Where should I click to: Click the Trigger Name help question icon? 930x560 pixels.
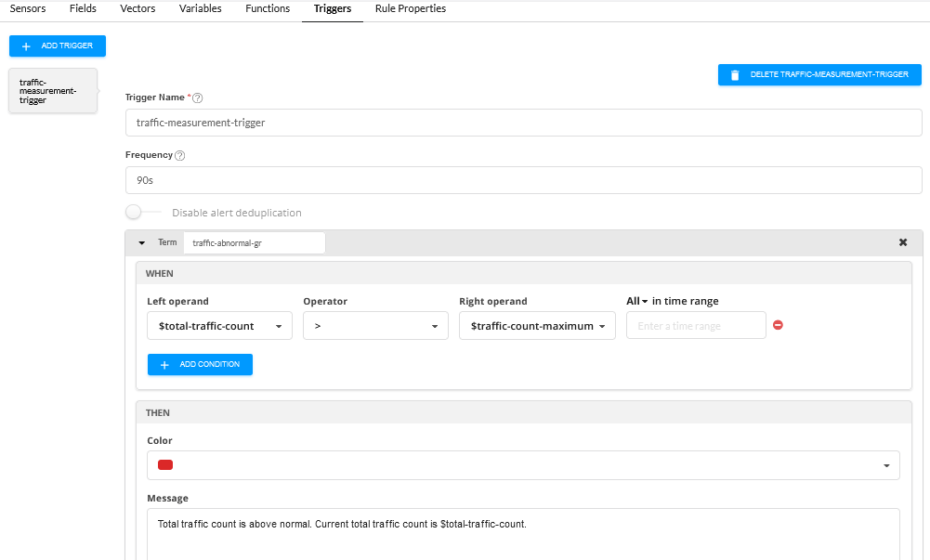197,98
